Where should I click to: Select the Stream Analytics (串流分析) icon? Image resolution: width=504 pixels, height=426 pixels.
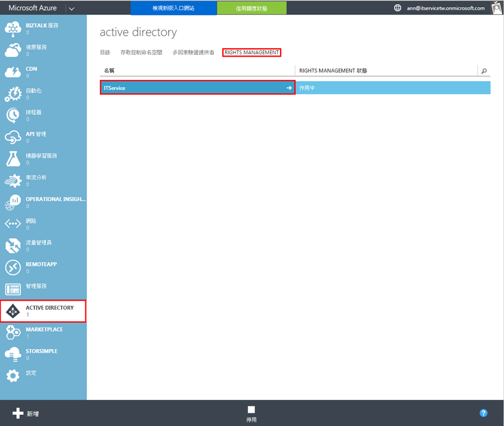(13, 181)
